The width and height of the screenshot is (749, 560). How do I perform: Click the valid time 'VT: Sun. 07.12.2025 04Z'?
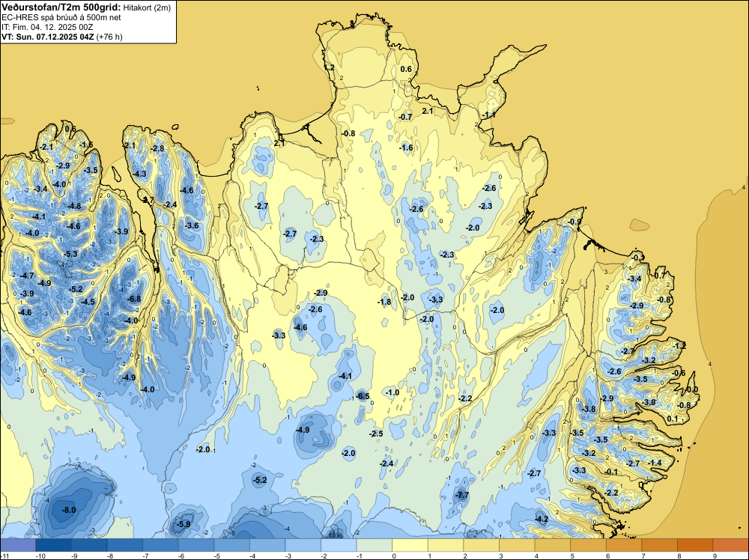click(48, 37)
